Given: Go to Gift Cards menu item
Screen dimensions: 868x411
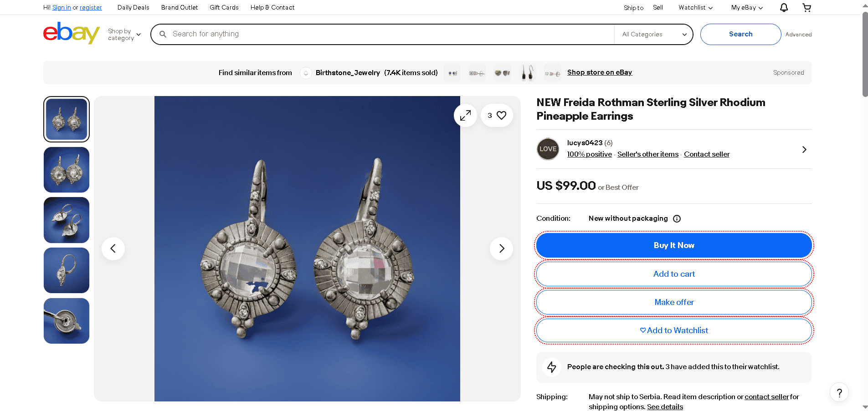Looking at the screenshot, I should pos(224,8).
